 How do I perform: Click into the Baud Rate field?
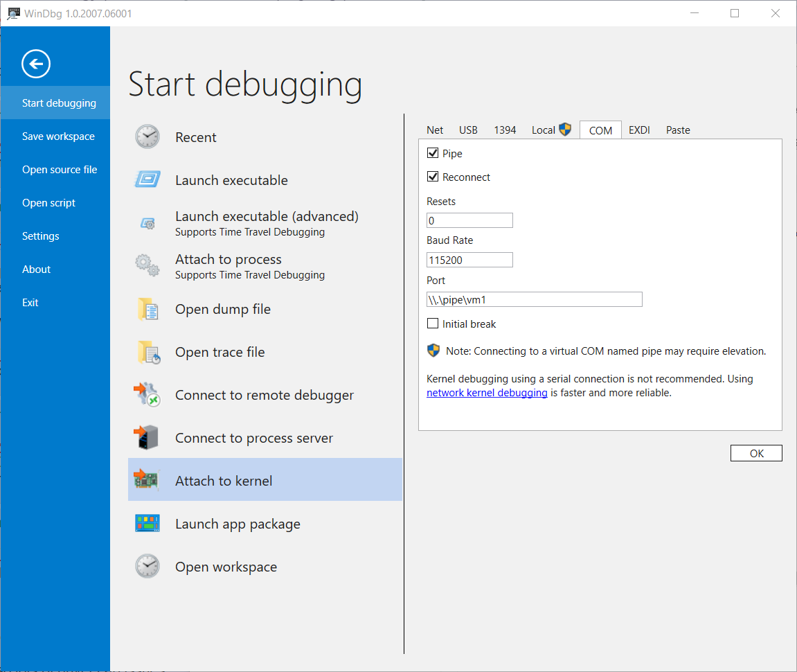(469, 260)
